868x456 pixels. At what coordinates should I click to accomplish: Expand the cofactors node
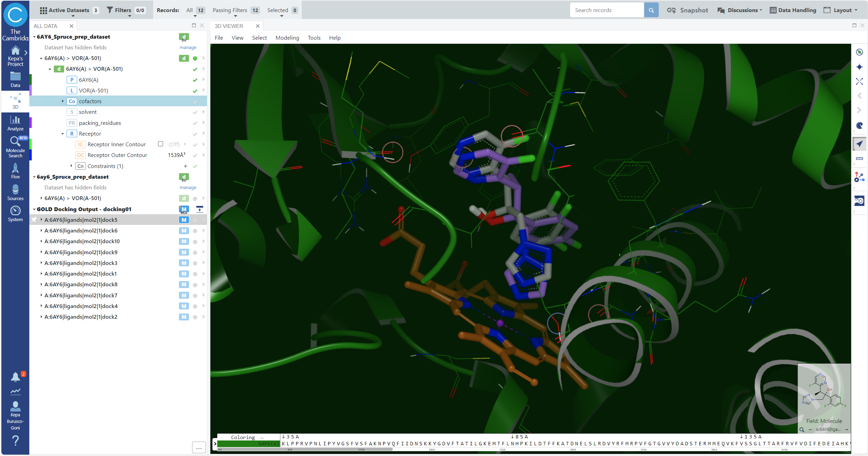point(62,101)
